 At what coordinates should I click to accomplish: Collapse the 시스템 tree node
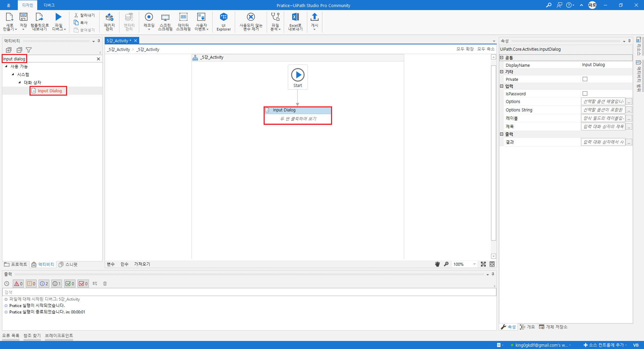tap(13, 74)
